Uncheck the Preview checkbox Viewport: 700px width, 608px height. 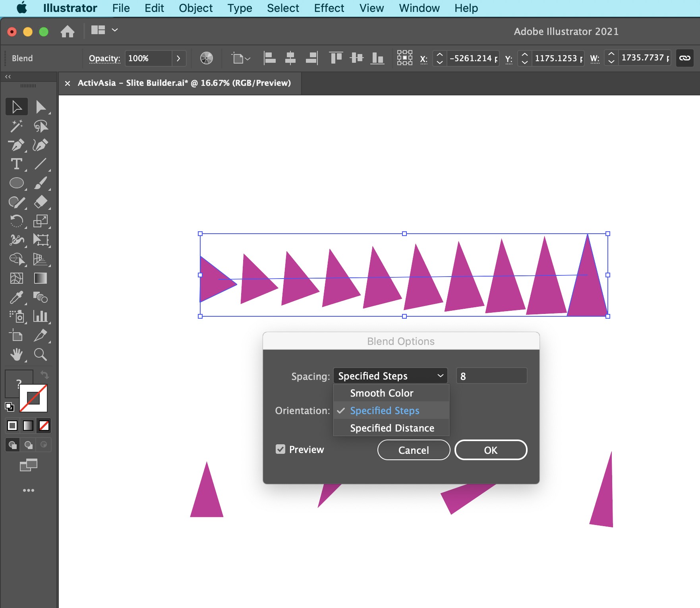pyautogui.click(x=280, y=449)
